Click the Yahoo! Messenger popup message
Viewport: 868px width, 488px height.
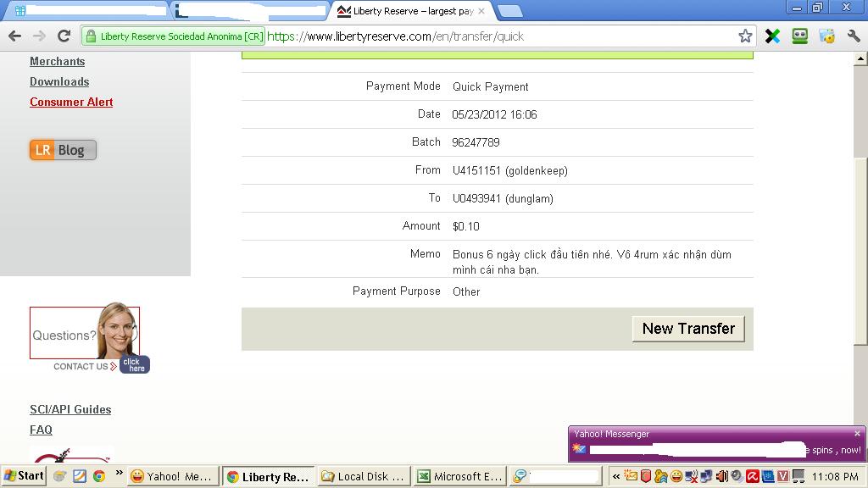click(717, 450)
